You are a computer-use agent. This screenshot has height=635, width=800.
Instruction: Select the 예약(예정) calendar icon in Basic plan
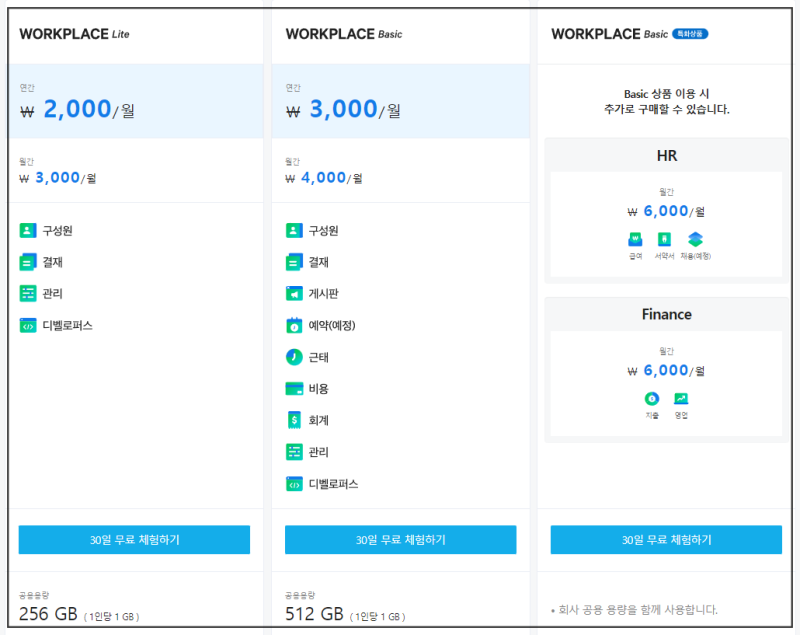coord(294,325)
